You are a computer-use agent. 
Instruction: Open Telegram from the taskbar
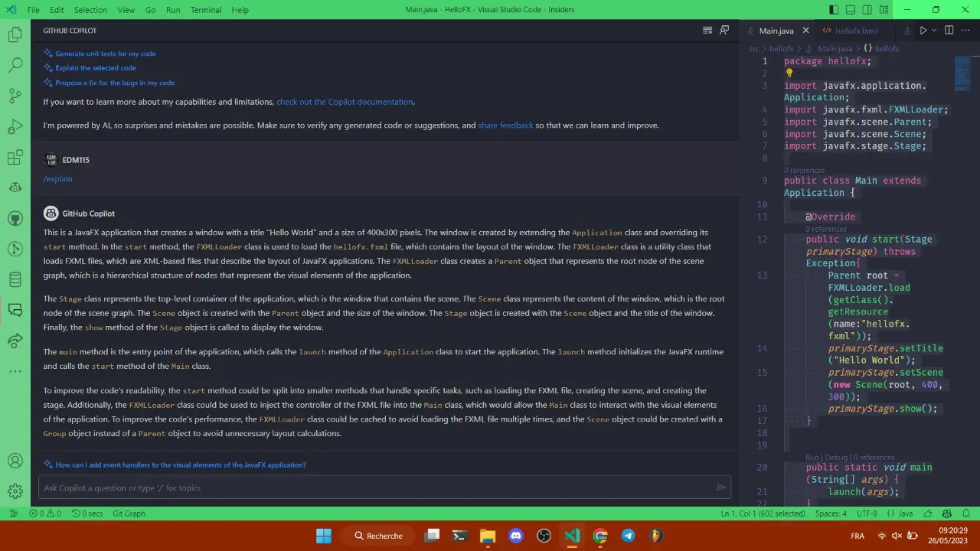pyautogui.click(x=628, y=536)
